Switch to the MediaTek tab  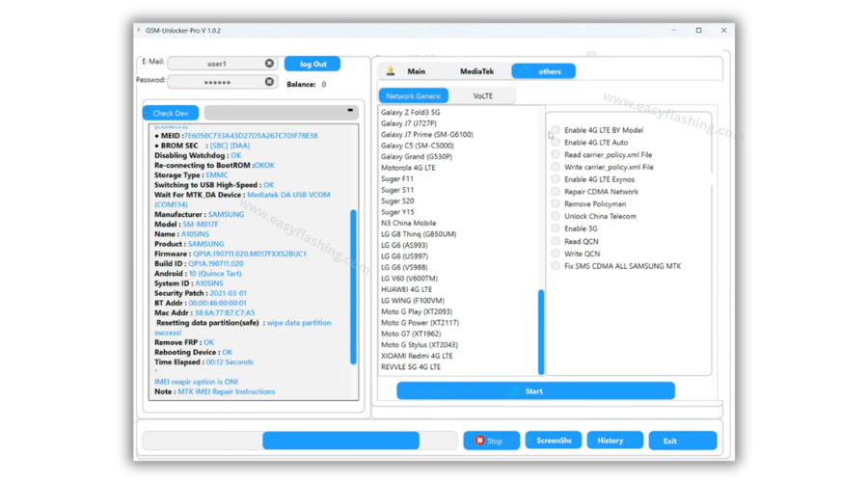(476, 71)
